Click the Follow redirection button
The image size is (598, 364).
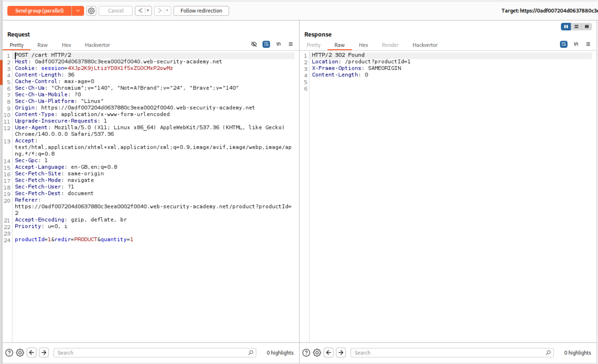coord(201,11)
